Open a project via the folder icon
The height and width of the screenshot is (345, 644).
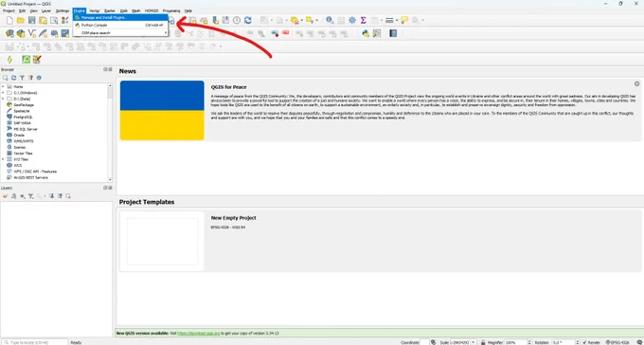21,21
